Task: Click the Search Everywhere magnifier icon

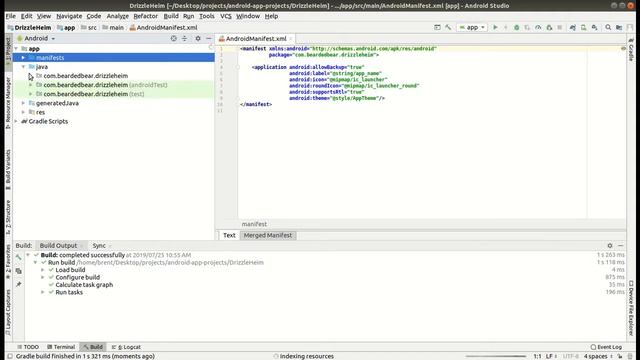Action: (x=608, y=27)
